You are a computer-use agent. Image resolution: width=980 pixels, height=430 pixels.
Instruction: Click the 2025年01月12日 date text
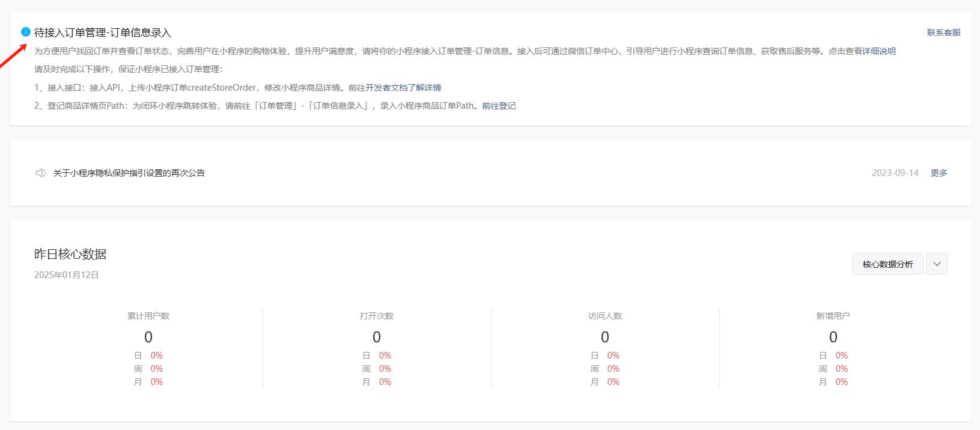point(66,275)
